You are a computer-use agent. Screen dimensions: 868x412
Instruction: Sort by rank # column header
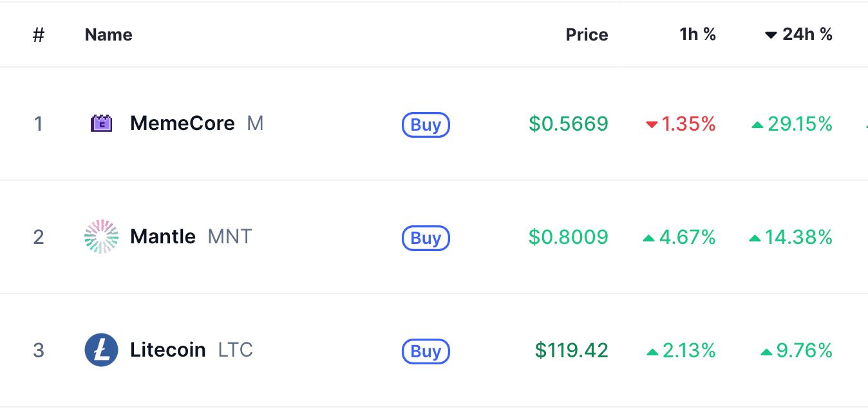[x=39, y=35]
